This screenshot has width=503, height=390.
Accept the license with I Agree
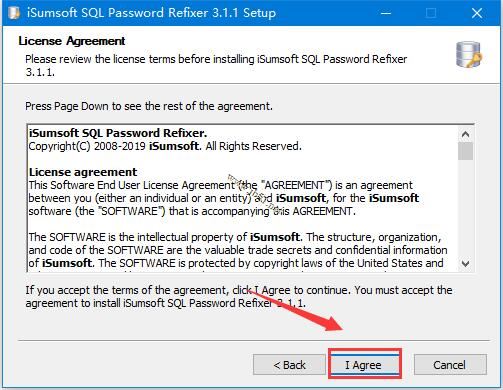pyautogui.click(x=365, y=365)
